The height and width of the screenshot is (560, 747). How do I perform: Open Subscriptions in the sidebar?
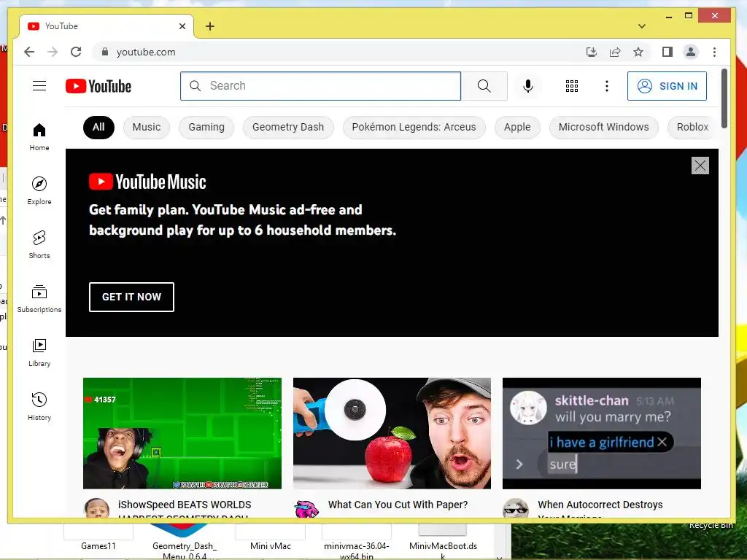point(39,298)
